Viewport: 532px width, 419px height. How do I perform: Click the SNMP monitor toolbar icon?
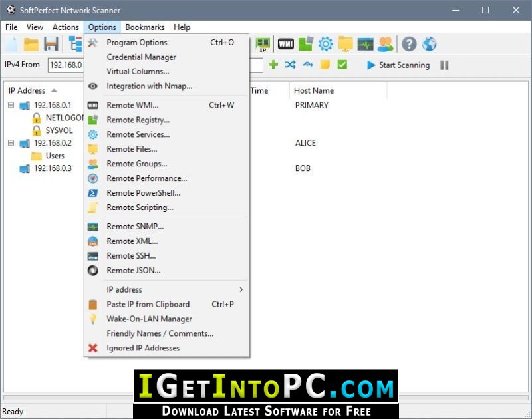pyautogui.click(x=365, y=44)
